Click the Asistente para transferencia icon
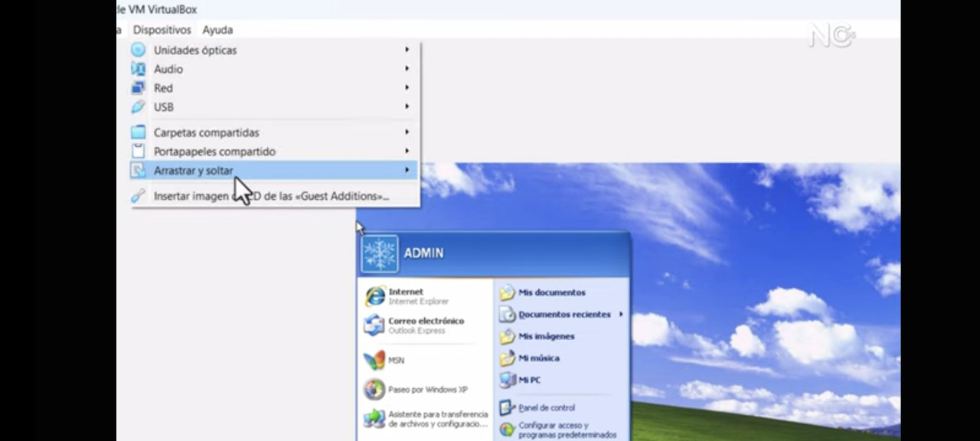980x441 pixels. point(374,419)
